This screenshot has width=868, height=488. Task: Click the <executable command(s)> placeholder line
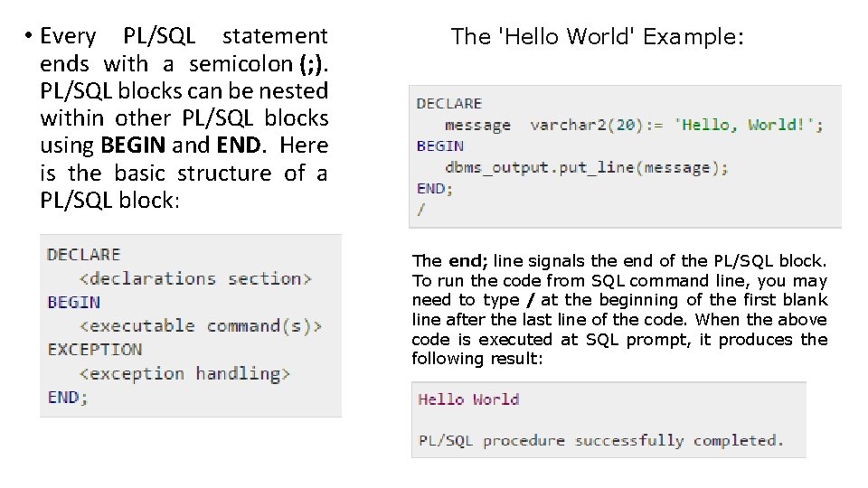coord(200,325)
